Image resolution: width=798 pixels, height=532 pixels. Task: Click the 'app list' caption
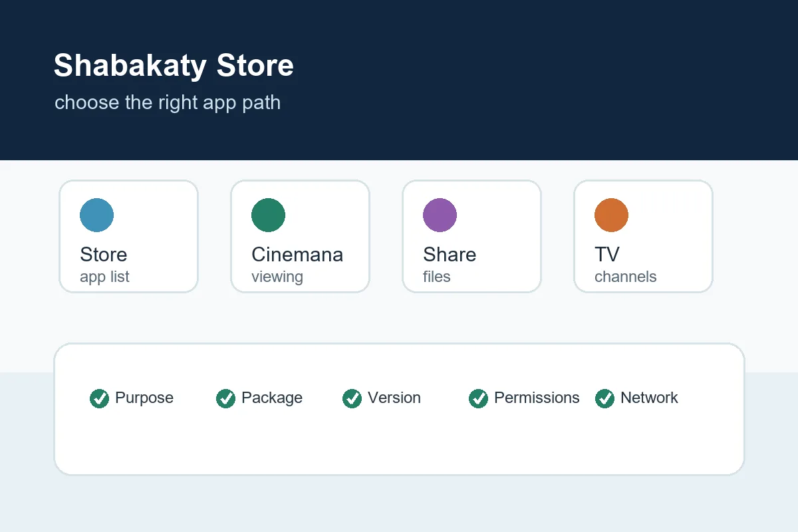click(x=104, y=277)
